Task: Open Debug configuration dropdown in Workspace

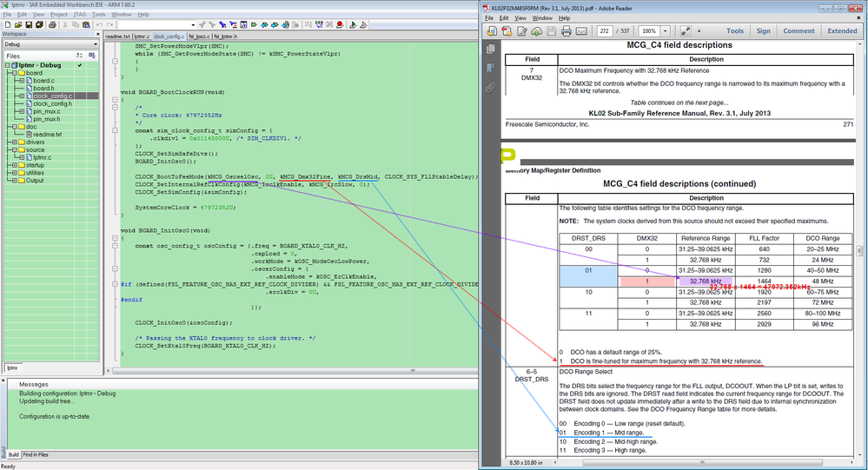Action: (96, 44)
